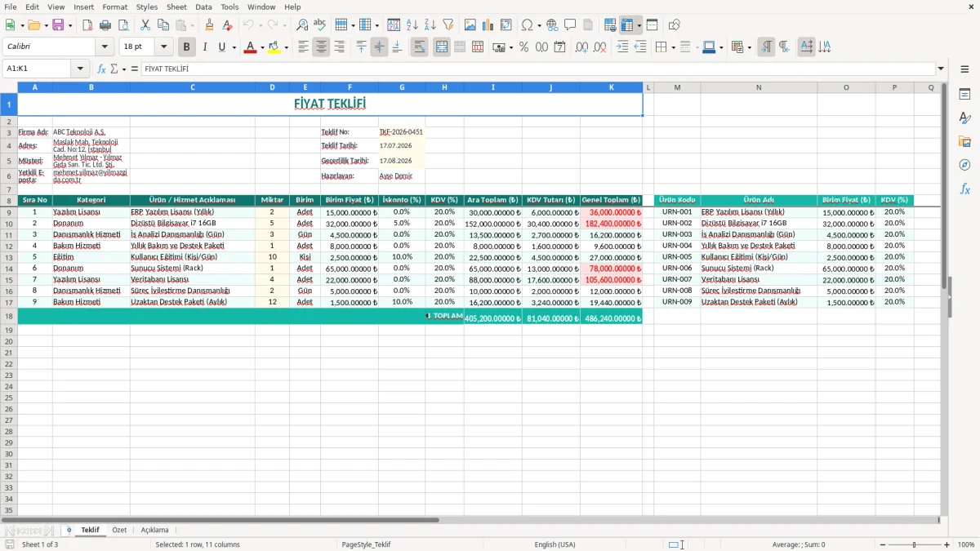The image size is (980, 551).
Task: Click the Export as PDF icon
Action: [x=87, y=25]
